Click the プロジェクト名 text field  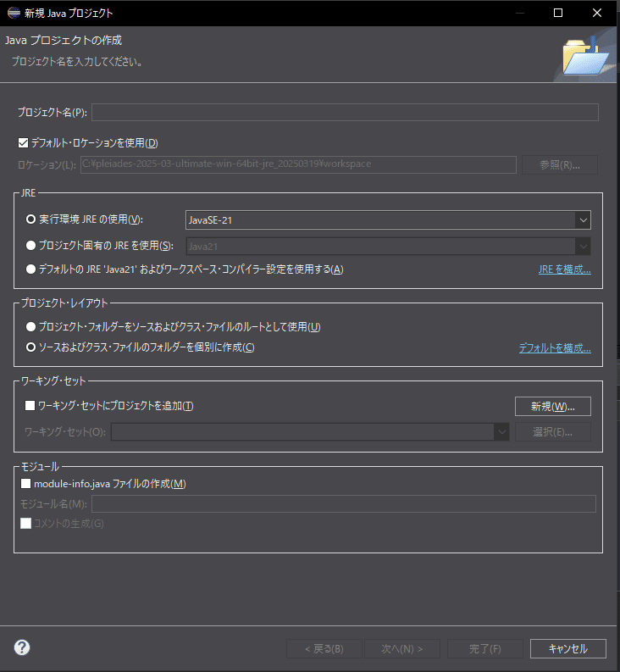[x=345, y=113]
